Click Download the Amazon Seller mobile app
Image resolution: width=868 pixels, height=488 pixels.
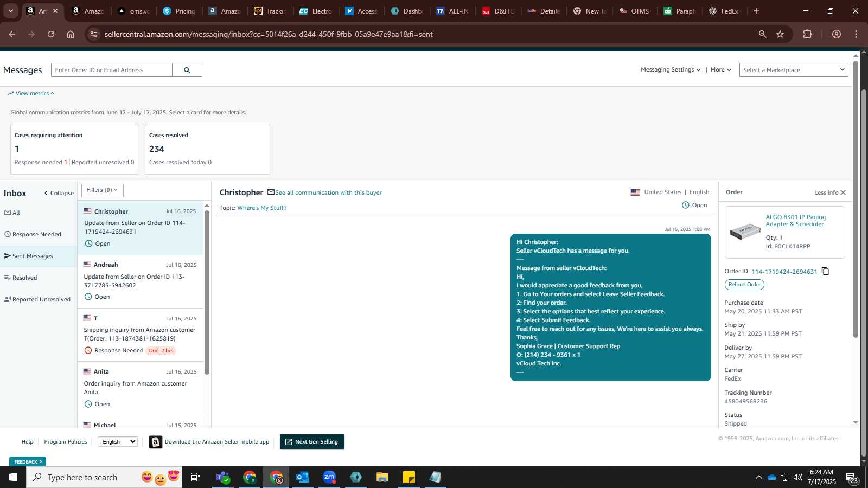pos(217,442)
